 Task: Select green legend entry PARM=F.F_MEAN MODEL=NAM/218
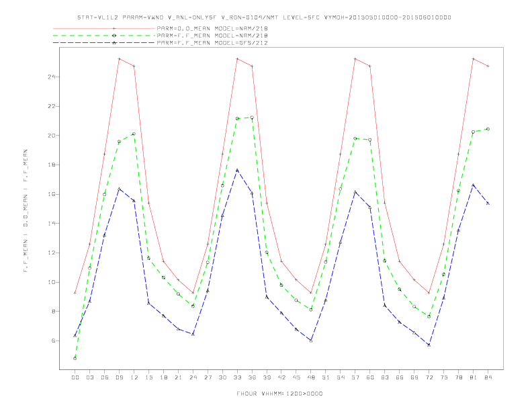pos(212,36)
